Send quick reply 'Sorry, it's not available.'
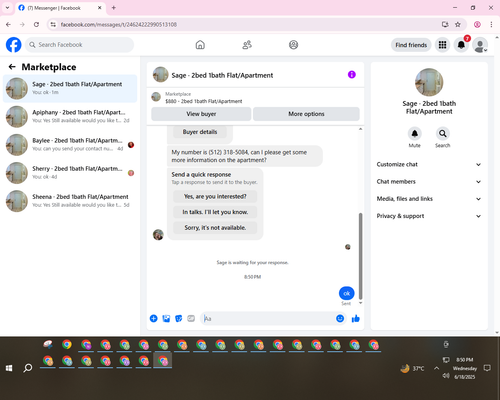This screenshot has height=400, width=500. [x=215, y=228]
